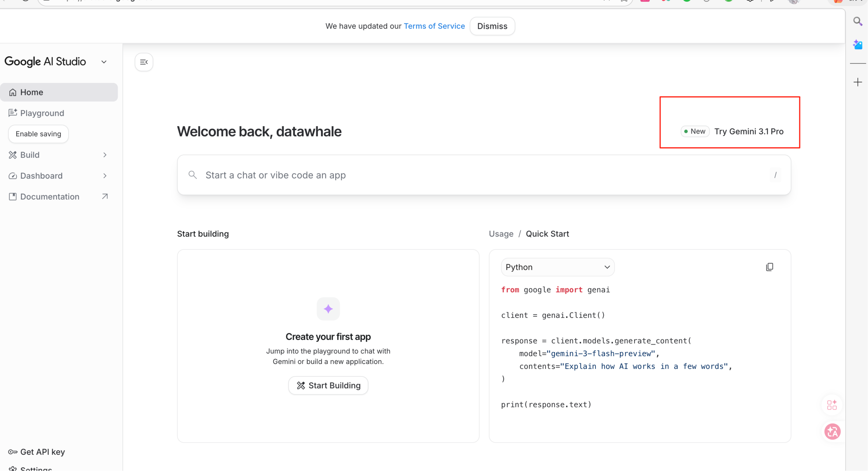Collapse the sidebar with the toggle icon
Screen dimensions: 868x471
coord(144,62)
